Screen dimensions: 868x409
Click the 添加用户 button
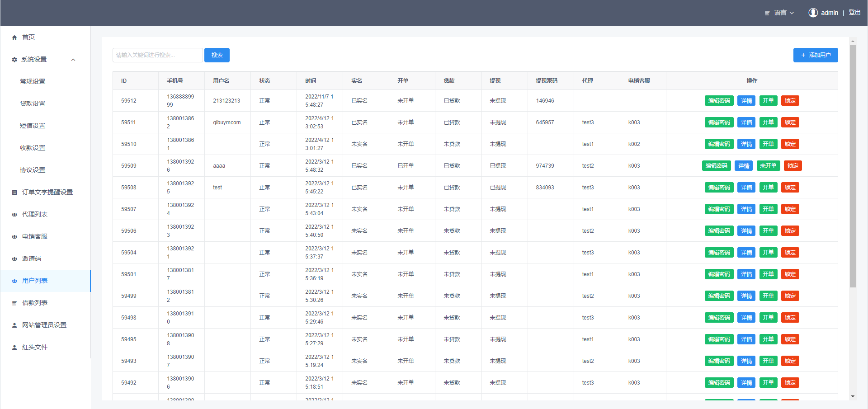tap(815, 55)
